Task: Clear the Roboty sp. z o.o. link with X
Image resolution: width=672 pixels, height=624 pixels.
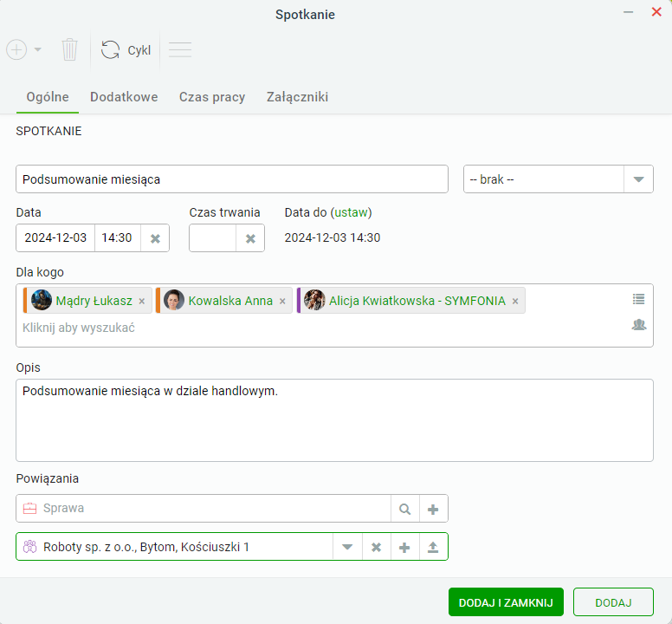Action: [377, 547]
